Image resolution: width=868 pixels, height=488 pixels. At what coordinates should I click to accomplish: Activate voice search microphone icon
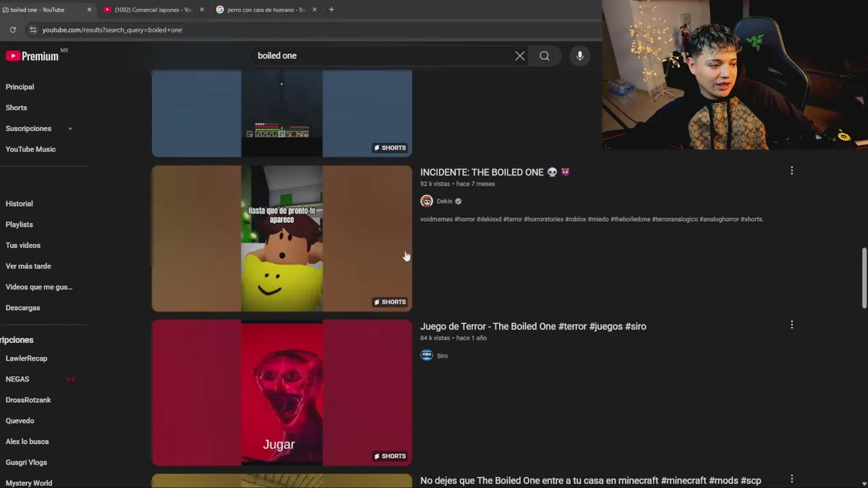tap(580, 56)
